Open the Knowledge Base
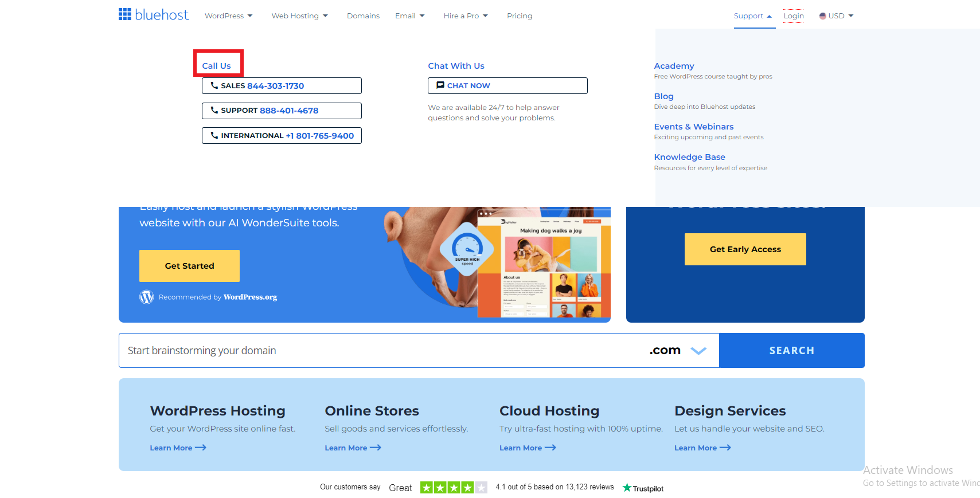Viewport: 980px width, 498px height. tap(689, 157)
